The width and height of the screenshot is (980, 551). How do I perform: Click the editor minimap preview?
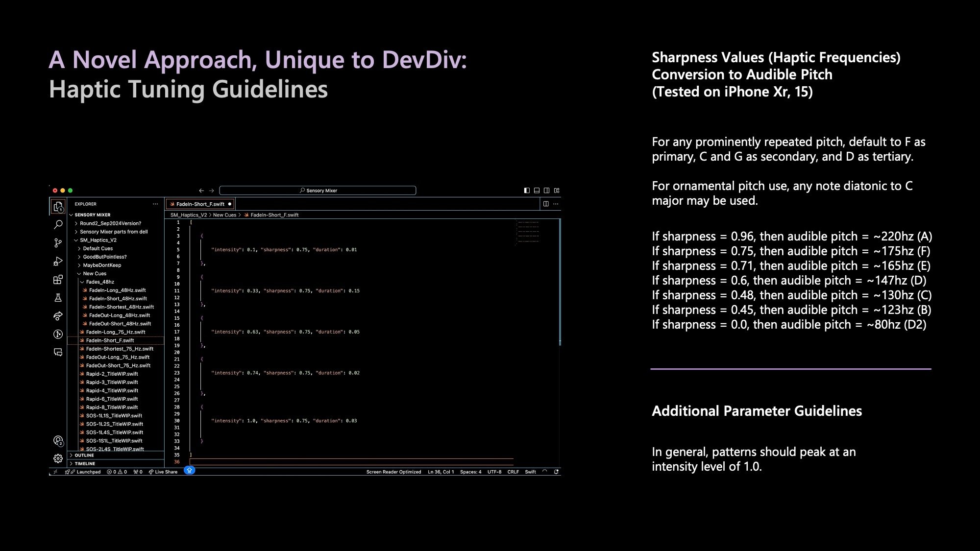[x=528, y=232]
